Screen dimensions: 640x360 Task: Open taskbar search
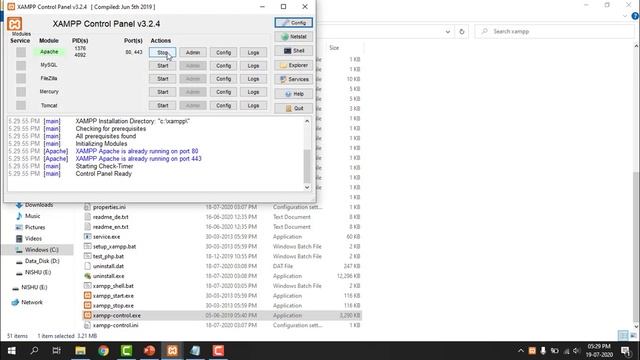34,351
